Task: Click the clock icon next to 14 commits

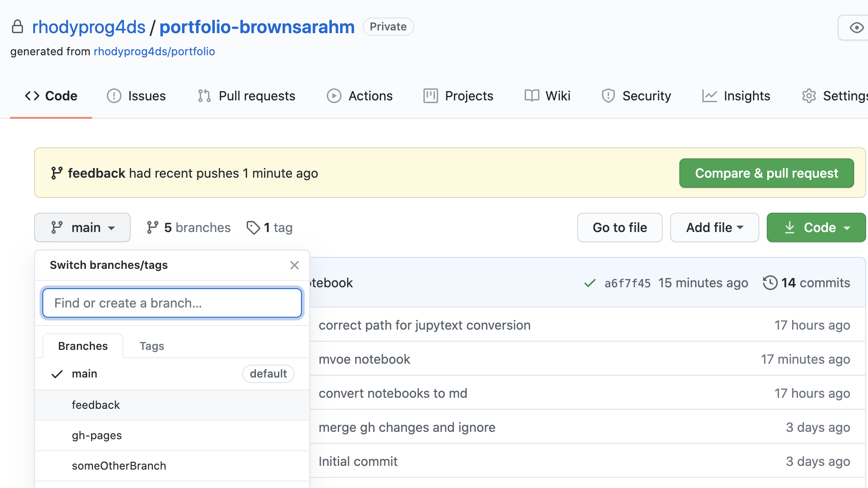Action: pyautogui.click(x=771, y=283)
